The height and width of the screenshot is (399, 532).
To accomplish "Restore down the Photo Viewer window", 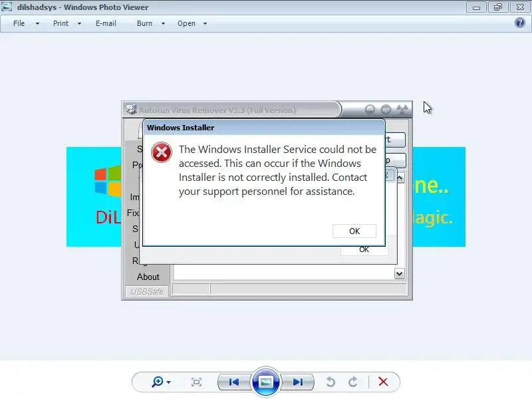I will pyautogui.click(x=497, y=7).
